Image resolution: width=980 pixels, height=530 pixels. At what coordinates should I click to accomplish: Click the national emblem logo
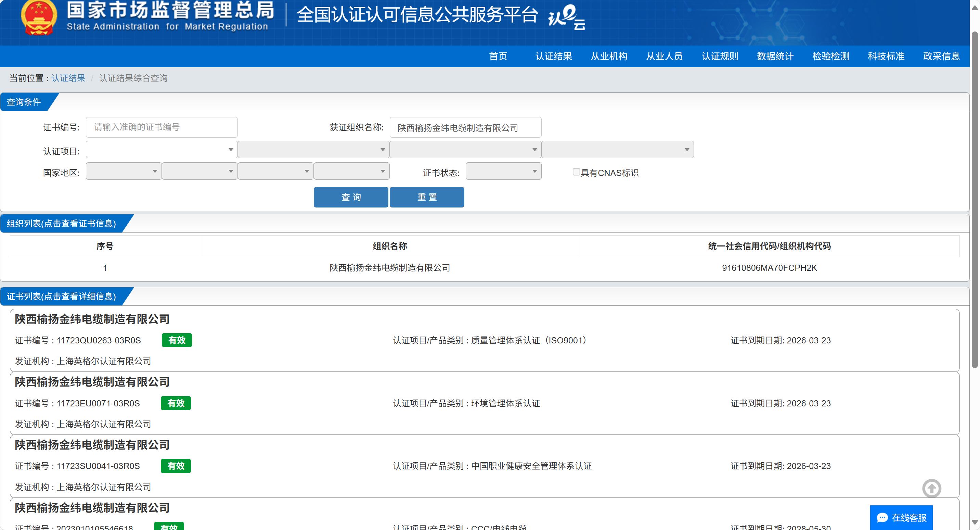[39, 17]
